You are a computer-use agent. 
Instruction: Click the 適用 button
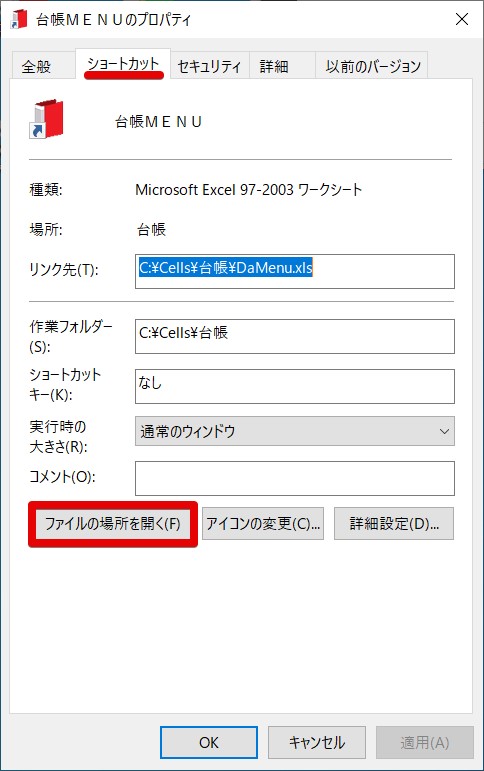click(424, 742)
